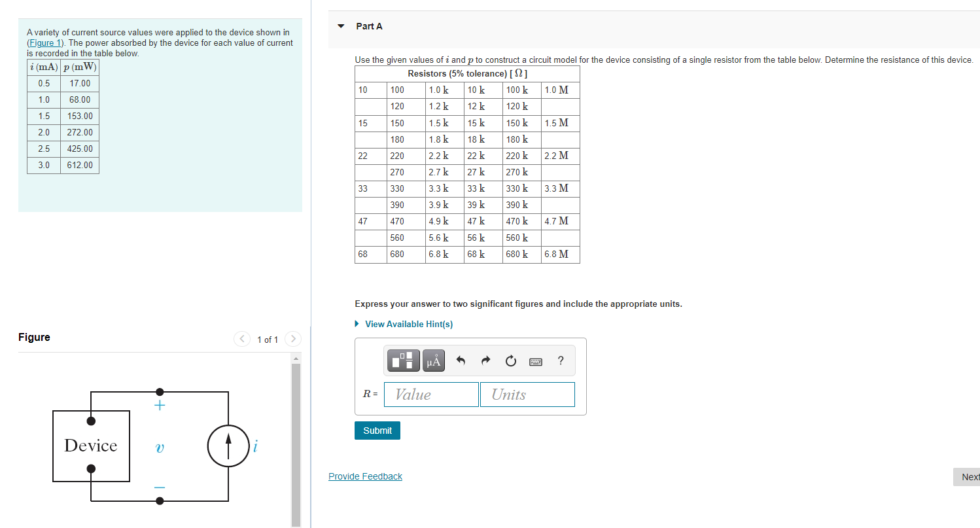This screenshot has width=980, height=528.
Task: Click the next figure chevron arrow
Action: [x=292, y=338]
